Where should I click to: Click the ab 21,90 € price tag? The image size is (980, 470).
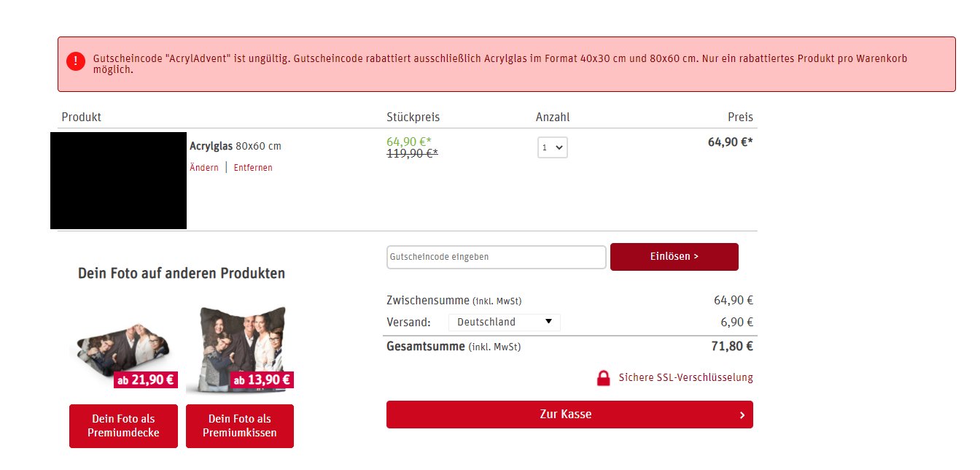pyautogui.click(x=146, y=380)
